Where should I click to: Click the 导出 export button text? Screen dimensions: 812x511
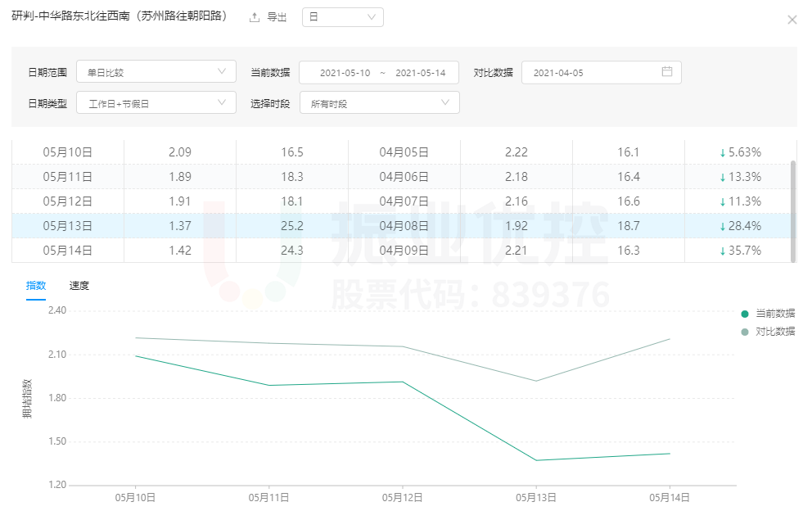coord(277,17)
